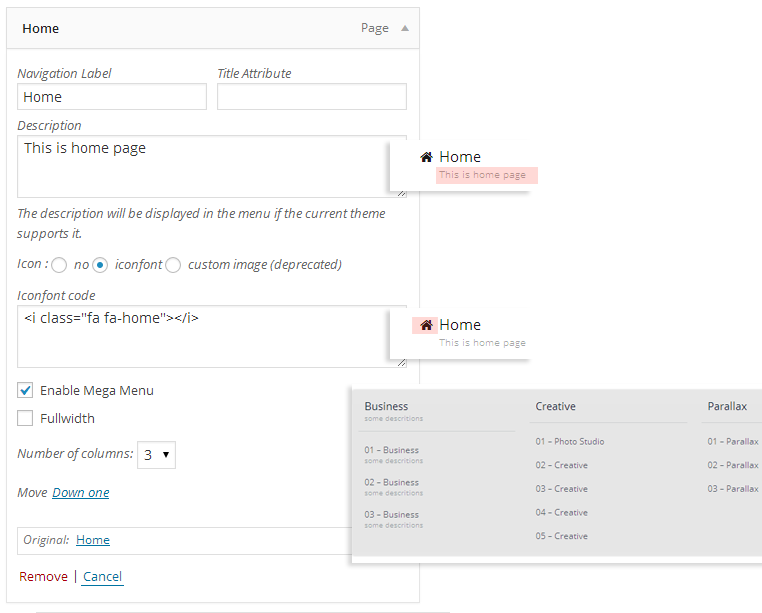The image size is (762, 613).
Task: Click the highlighted home icon in the iconfont preview
Action: tap(426, 325)
